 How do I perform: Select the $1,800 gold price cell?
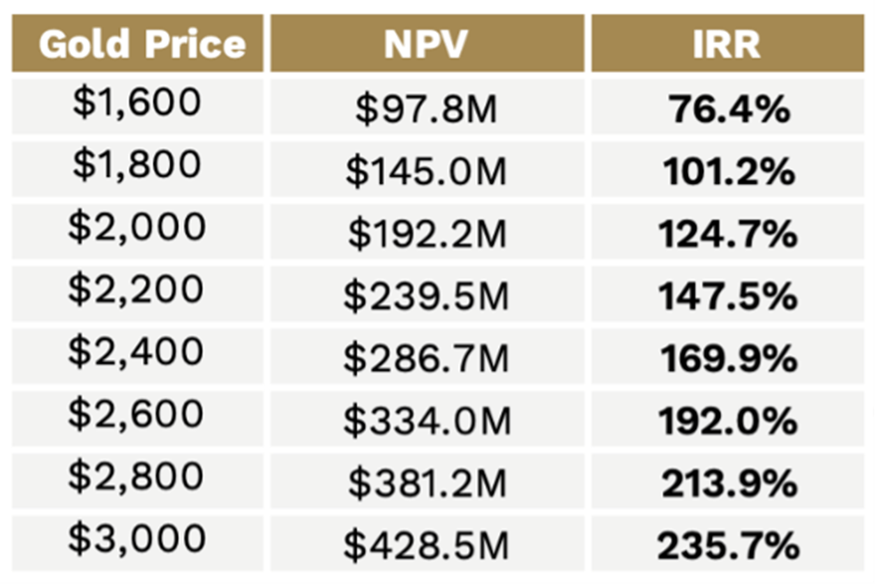click(x=137, y=169)
